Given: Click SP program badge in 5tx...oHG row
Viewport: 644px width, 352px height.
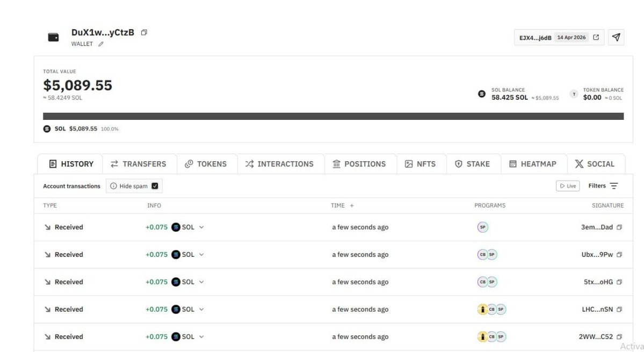Looking at the screenshot, I should click(492, 282).
